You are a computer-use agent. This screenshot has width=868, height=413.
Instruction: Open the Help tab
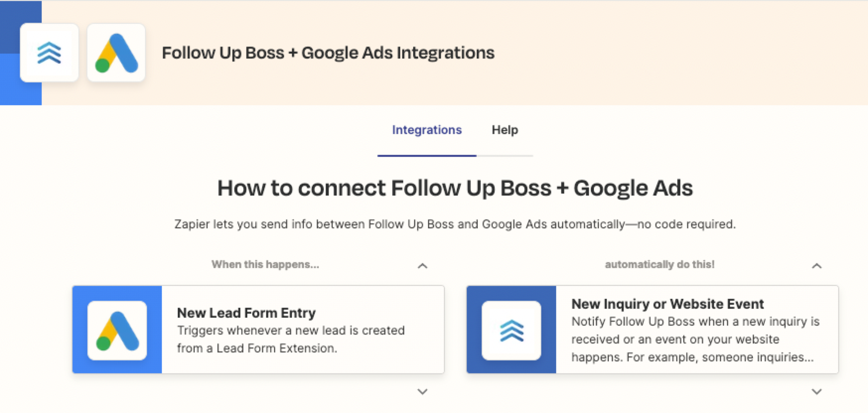tap(505, 130)
